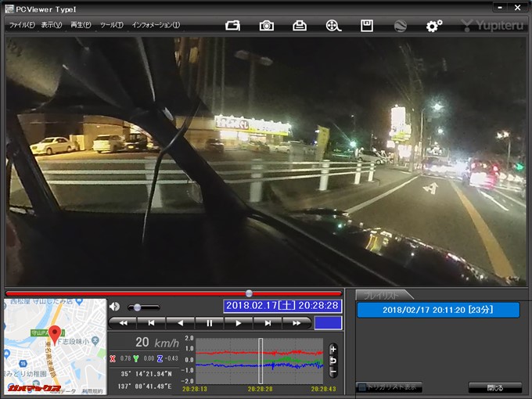
Task: Take a snapshot with the camera icon
Action: pos(267,26)
